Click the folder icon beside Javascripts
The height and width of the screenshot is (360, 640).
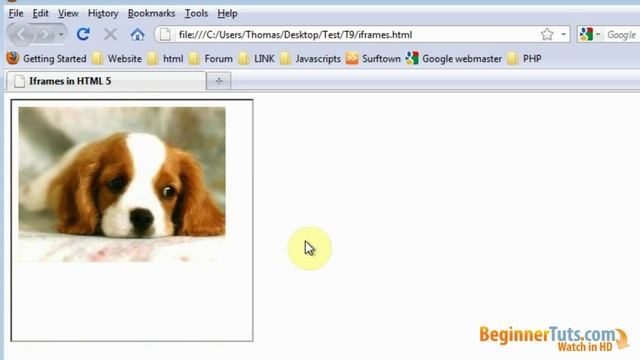pos(285,59)
